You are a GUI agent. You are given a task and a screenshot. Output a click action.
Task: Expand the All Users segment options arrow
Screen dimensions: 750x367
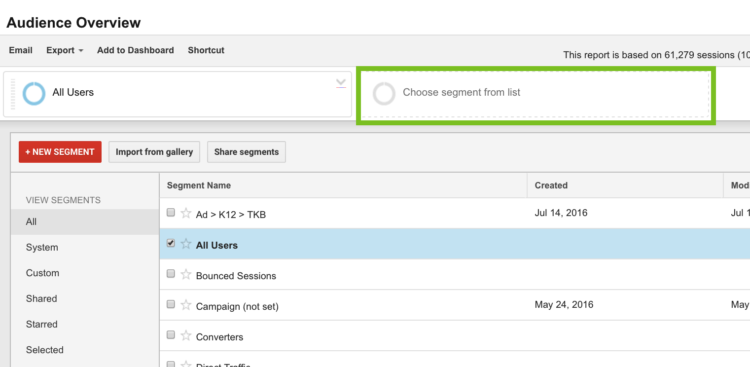(341, 84)
